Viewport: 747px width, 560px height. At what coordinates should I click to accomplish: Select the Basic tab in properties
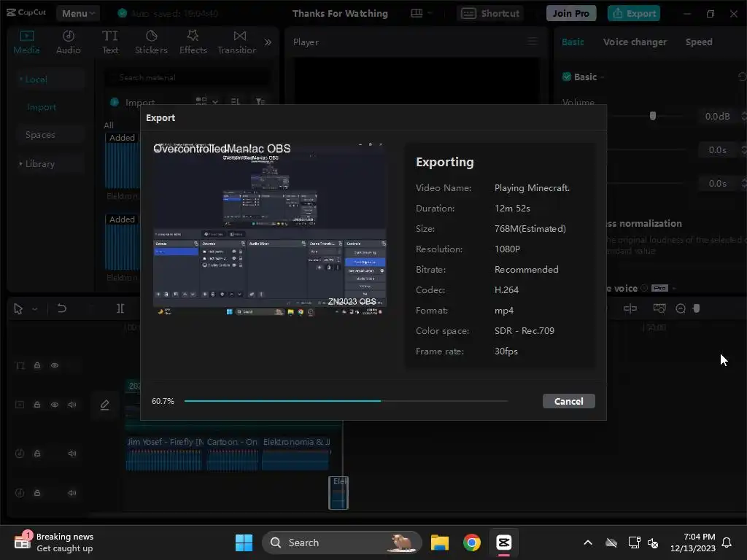click(573, 42)
